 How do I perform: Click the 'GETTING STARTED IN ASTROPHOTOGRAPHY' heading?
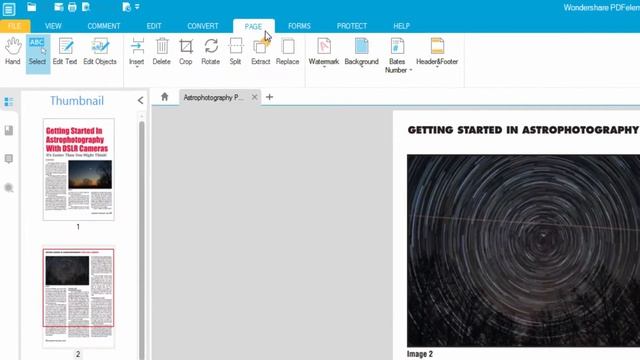pos(523,130)
